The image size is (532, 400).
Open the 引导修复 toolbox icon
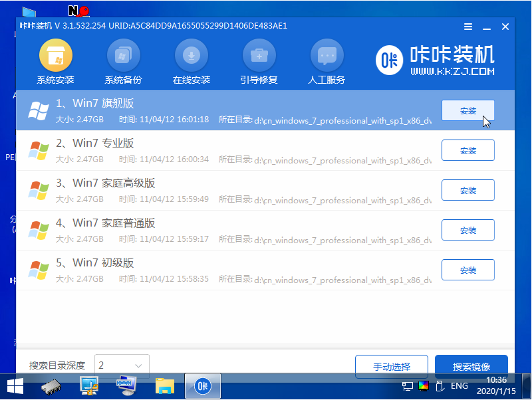tap(259, 56)
